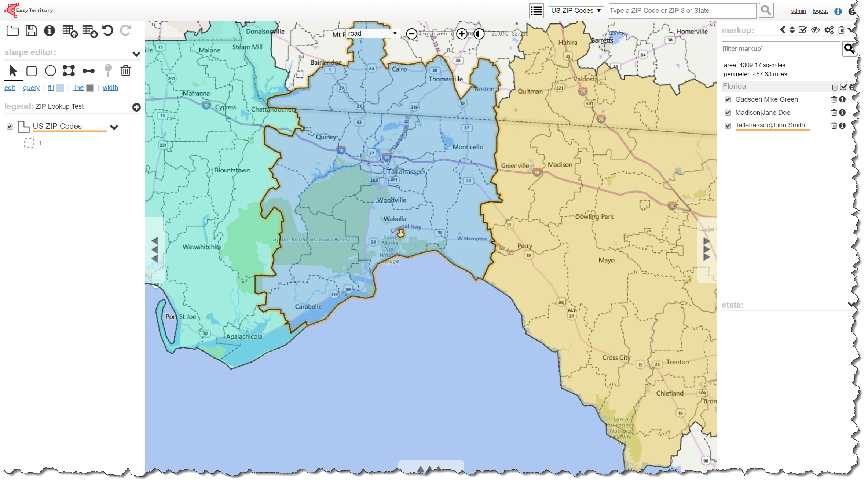The width and height of the screenshot is (868, 484).
Task: Open the markup settings gears icon
Action: (829, 30)
